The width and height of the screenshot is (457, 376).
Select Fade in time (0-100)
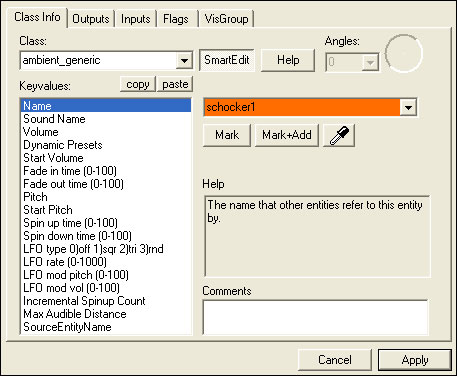(106, 171)
